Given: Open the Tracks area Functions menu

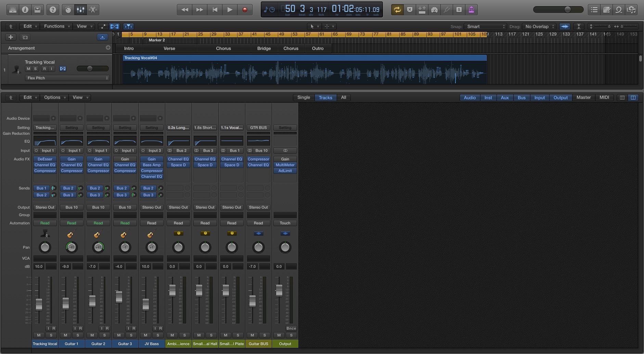Looking at the screenshot, I should [x=57, y=26].
